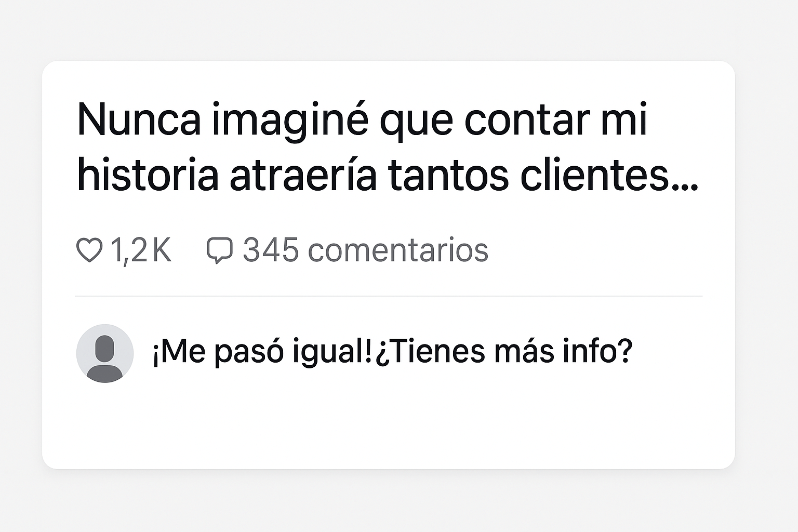Screen dimensions: 798x532
Task: Select the word 'historia' in the headline
Action: tap(148, 175)
